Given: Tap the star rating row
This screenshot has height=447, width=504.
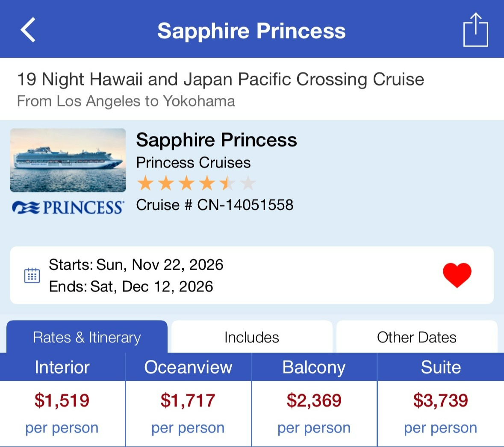Looking at the screenshot, I should click(x=196, y=184).
